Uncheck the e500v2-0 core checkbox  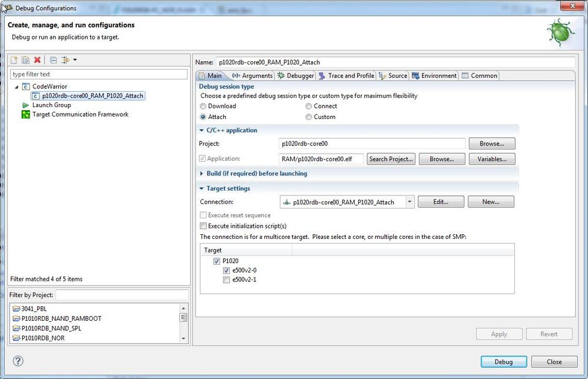click(226, 270)
